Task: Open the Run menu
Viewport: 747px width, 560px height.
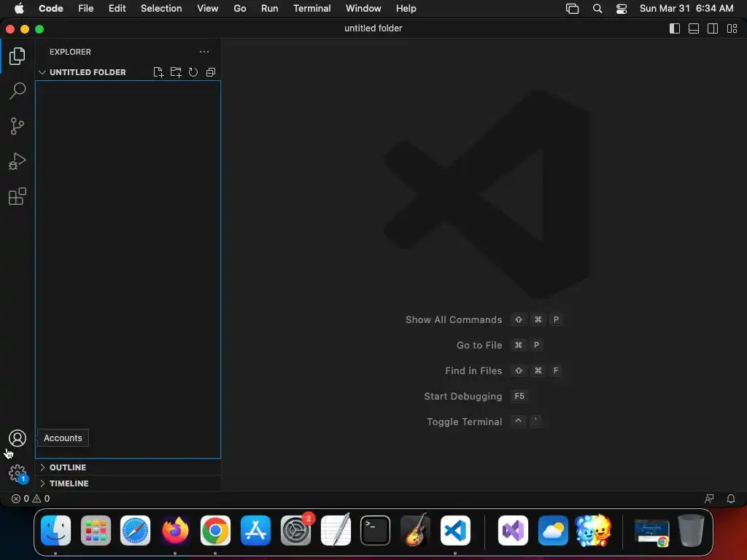Action: (270, 9)
